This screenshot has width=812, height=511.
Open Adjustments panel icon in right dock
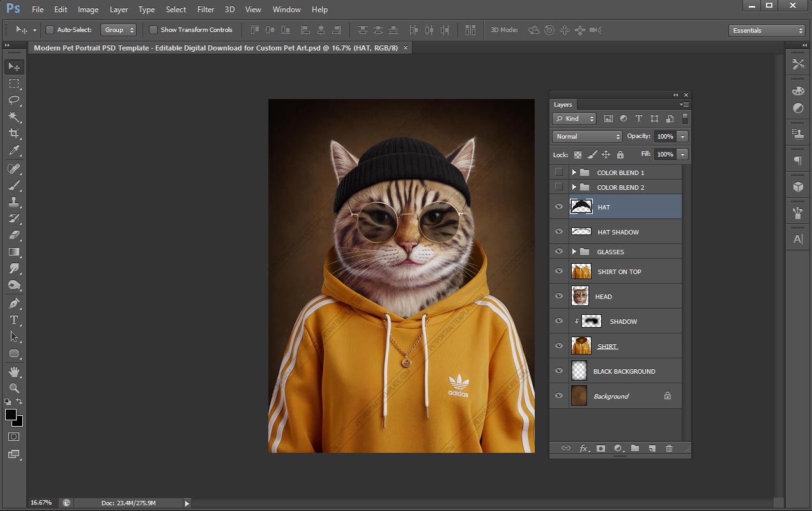[798, 109]
